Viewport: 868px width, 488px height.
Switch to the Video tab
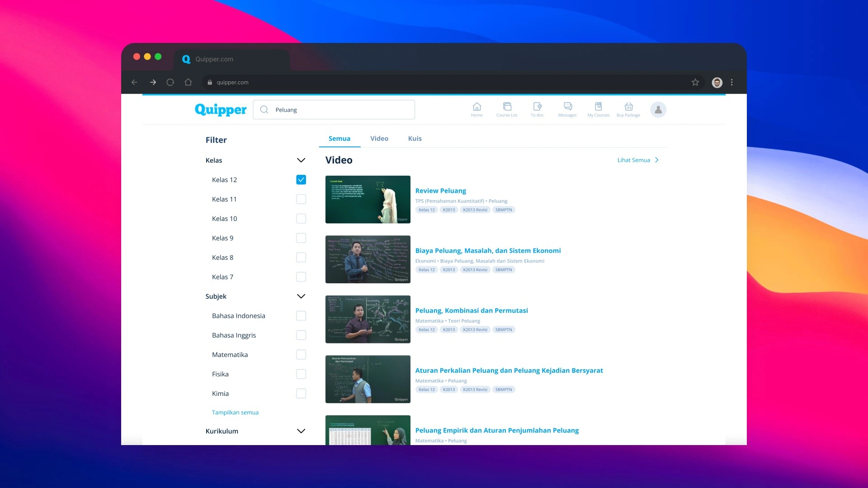pyautogui.click(x=379, y=138)
